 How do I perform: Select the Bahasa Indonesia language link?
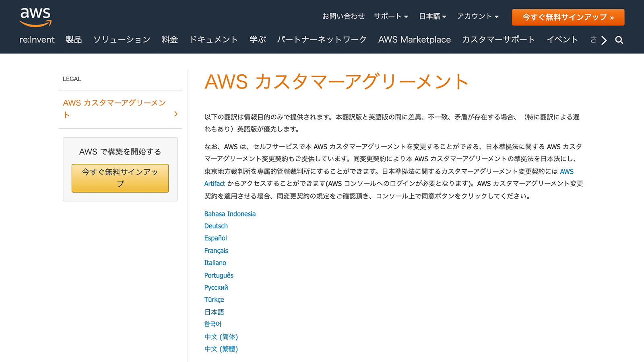(230, 214)
